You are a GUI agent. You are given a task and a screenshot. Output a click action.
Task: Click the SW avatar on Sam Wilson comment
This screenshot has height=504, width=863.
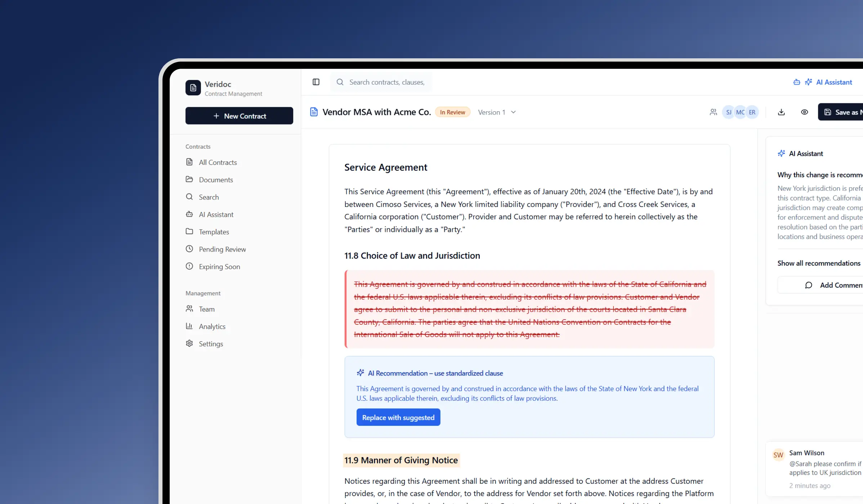(x=778, y=455)
